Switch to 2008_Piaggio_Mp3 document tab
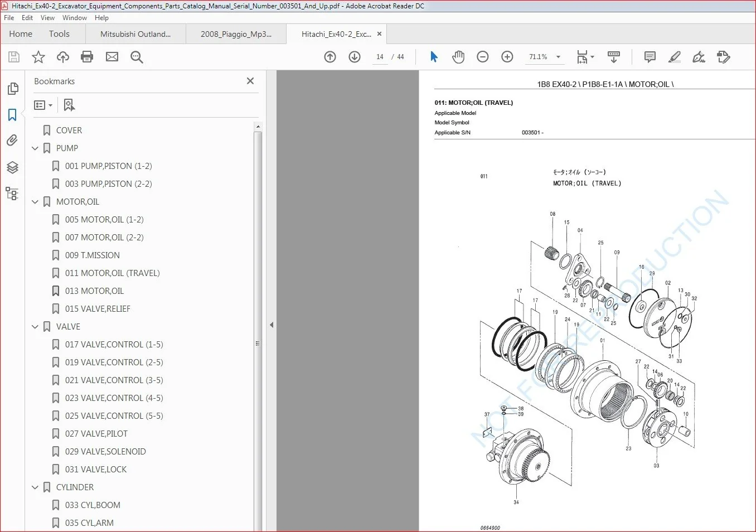756x532 pixels. point(236,34)
